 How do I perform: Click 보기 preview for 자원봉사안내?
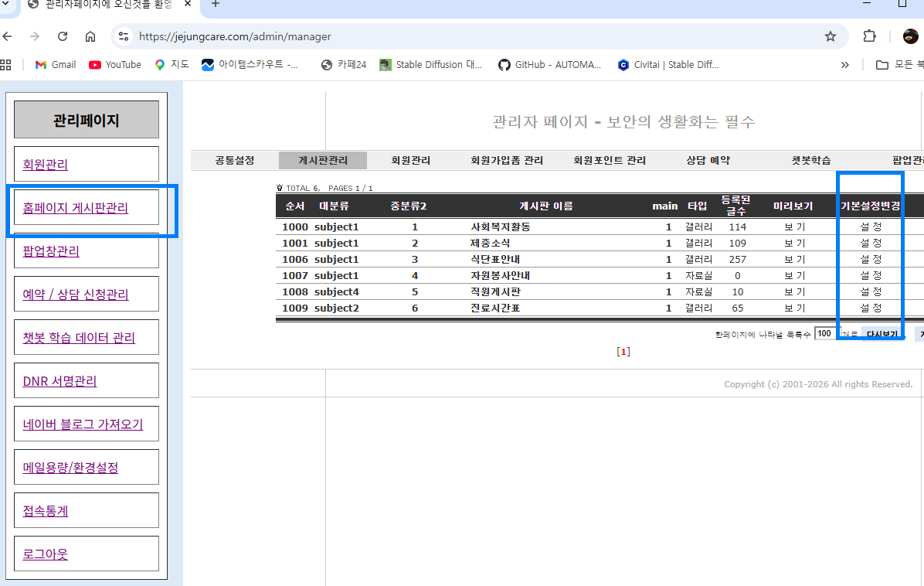[x=794, y=275]
